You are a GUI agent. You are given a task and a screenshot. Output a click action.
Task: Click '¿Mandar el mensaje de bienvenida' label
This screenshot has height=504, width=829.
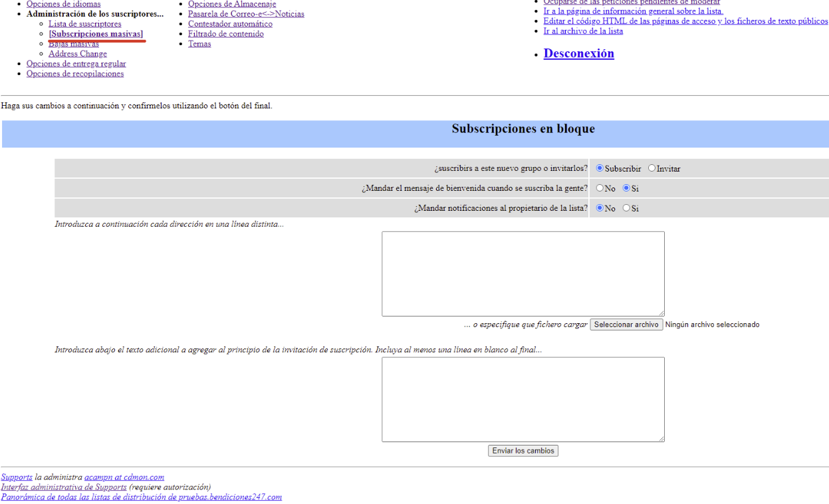[x=475, y=188]
